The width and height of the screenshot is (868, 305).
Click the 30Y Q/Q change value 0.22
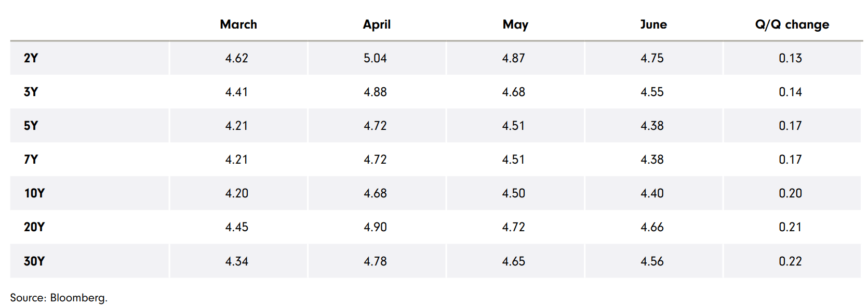790,261
